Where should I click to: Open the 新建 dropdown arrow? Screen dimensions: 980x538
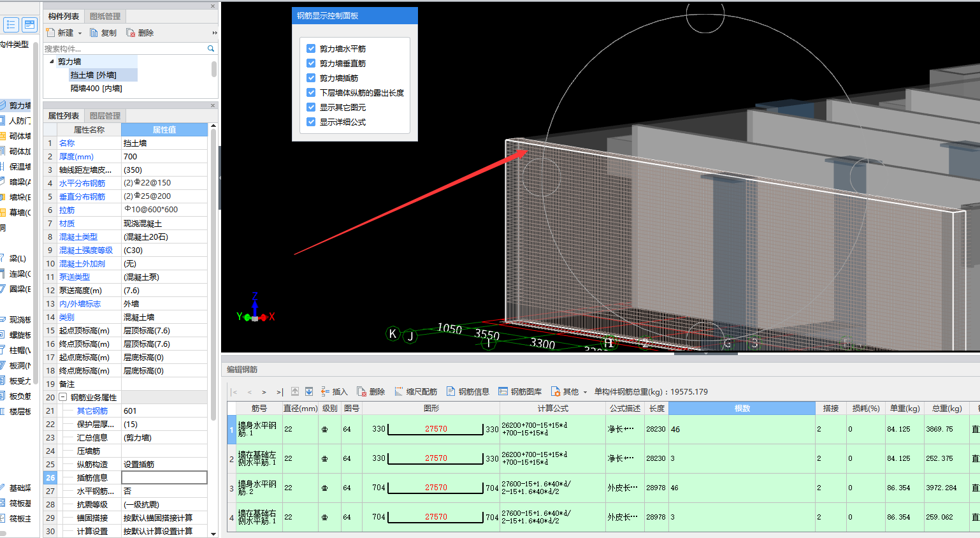pyautogui.click(x=80, y=33)
